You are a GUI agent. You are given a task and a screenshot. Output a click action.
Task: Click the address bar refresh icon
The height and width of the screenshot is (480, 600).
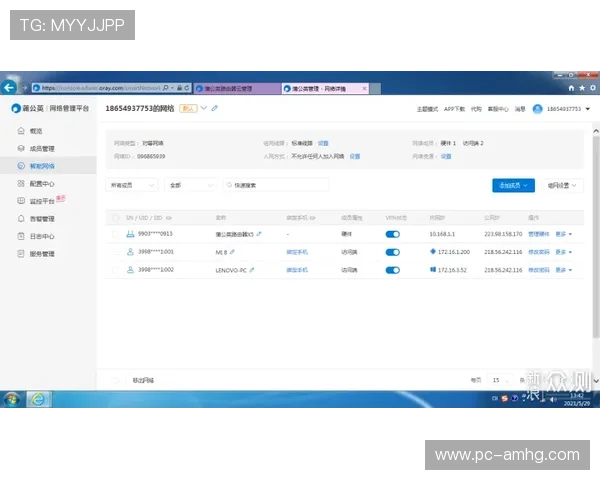pos(187,88)
